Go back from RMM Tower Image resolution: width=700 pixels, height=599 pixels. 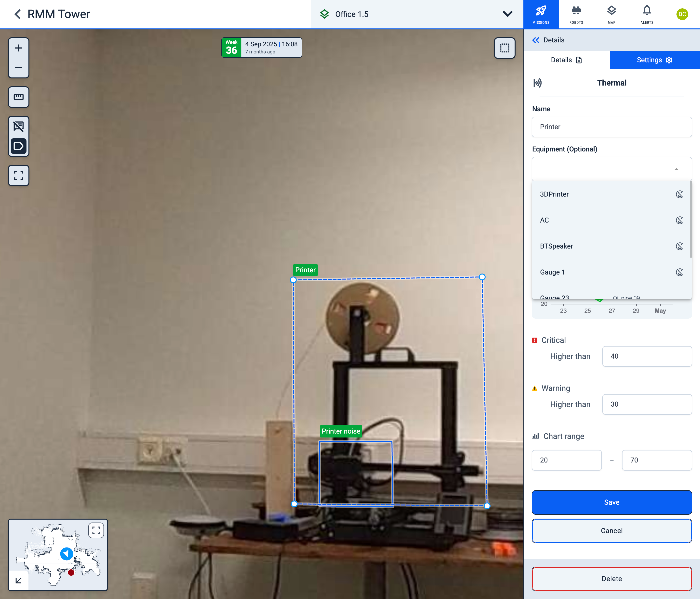(x=18, y=14)
